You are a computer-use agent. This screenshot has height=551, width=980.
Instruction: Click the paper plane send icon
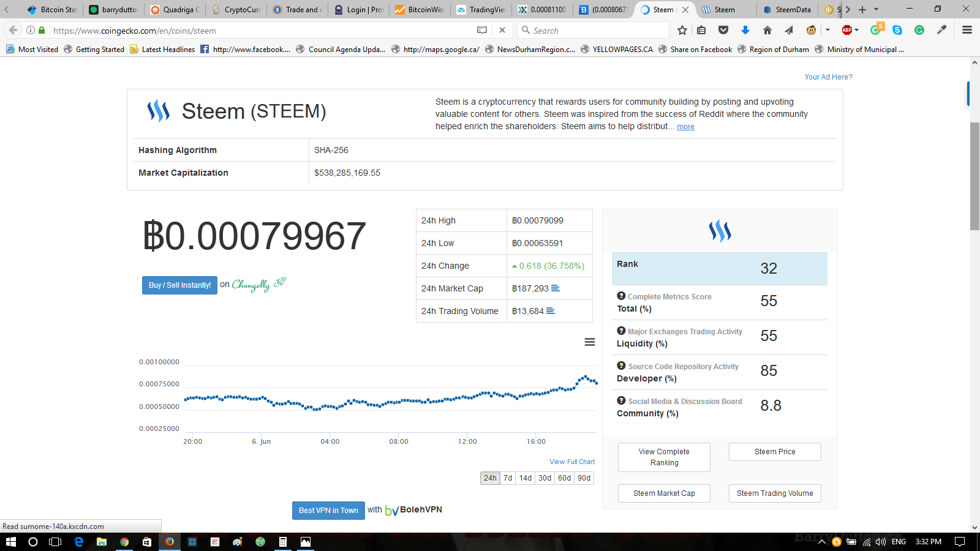(789, 30)
